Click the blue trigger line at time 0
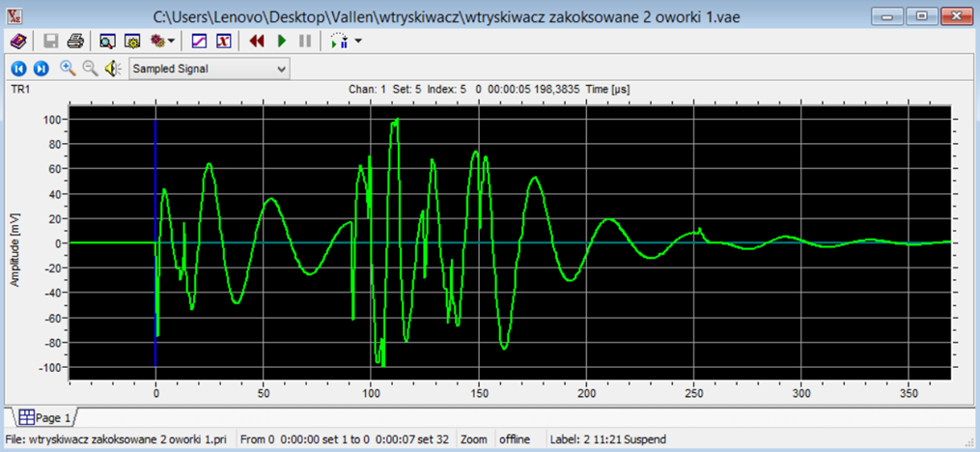Screen dimensions: 980x452 (x=155, y=243)
